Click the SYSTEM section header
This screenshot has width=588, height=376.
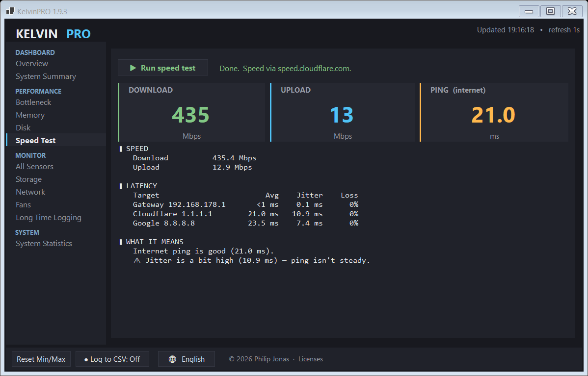tap(27, 232)
